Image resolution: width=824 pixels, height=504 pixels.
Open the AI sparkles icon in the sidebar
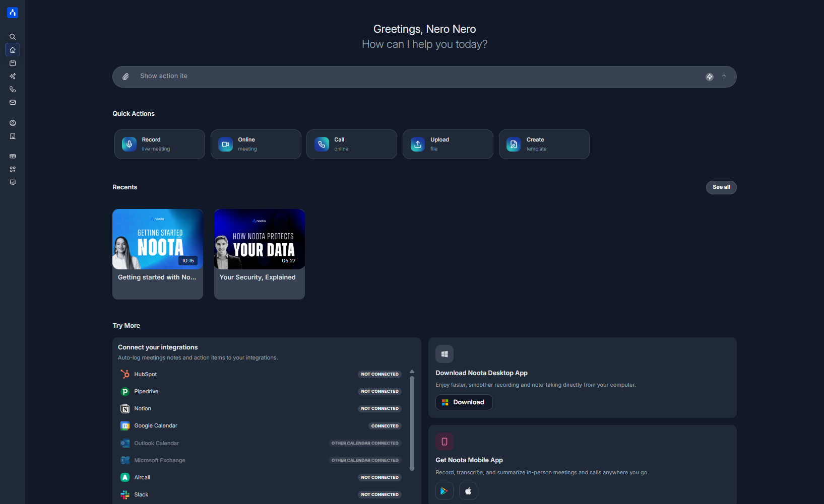pyautogui.click(x=13, y=76)
